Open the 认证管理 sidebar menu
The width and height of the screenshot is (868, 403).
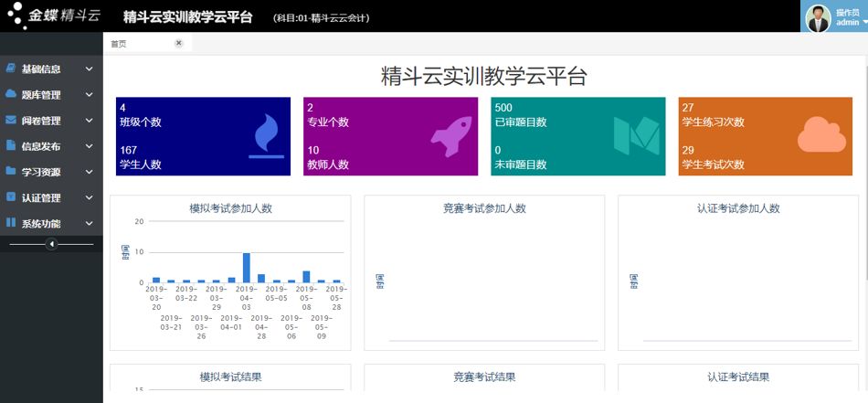(x=51, y=197)
